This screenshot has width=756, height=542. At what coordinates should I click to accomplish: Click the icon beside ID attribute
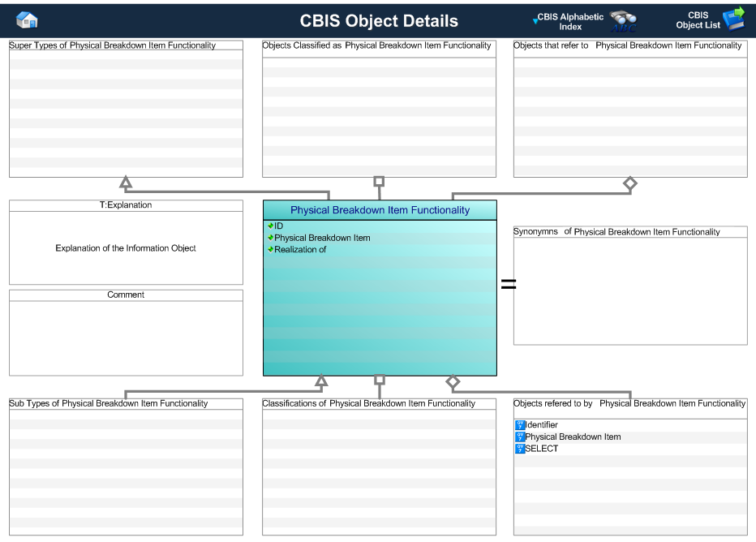270,226
